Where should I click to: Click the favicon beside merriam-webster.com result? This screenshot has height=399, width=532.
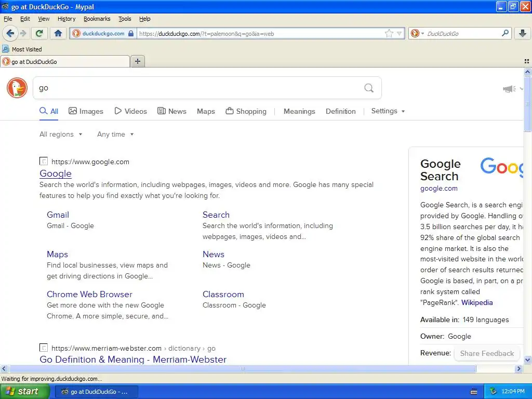pyautogui.click(x=44, y=348)
